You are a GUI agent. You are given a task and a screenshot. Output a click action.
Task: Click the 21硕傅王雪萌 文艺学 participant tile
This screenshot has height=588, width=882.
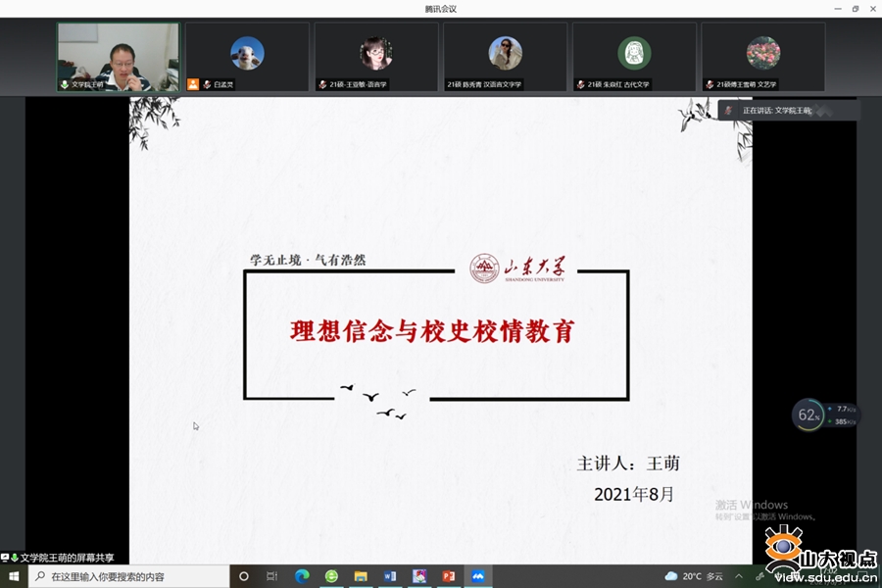point(763,57)
